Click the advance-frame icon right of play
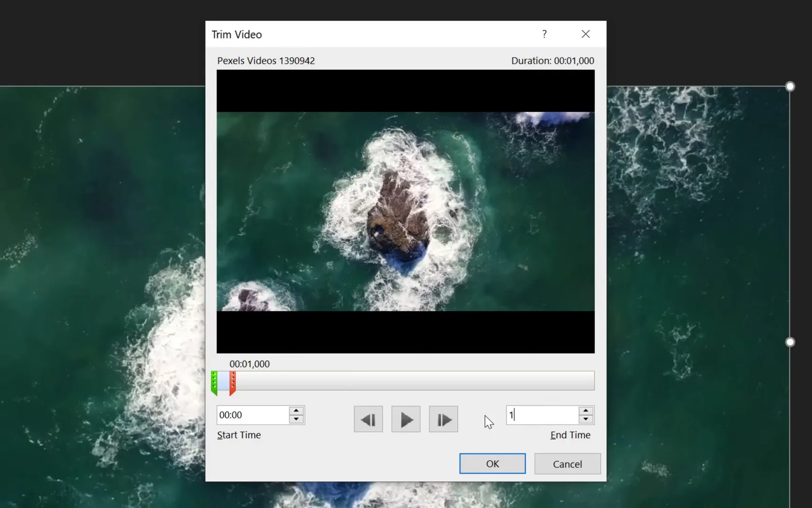Image resolution: width=812 pixels, height=508 pixels. click(x=443, y=419)
